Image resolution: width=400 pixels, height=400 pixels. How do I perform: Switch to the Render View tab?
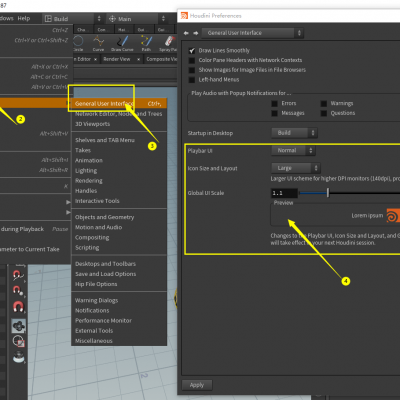pyautogui.click(x=117, y=59)
